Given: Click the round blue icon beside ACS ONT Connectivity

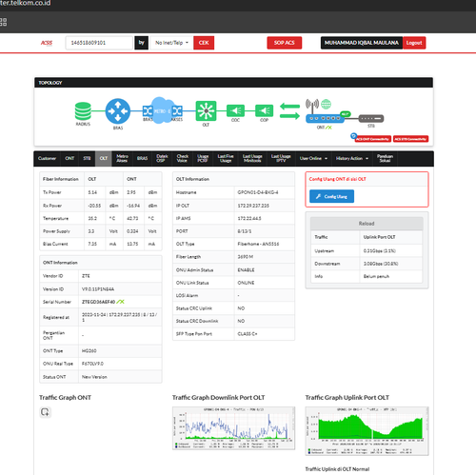Looking at the screenshot, I should (x=353, y=136).
